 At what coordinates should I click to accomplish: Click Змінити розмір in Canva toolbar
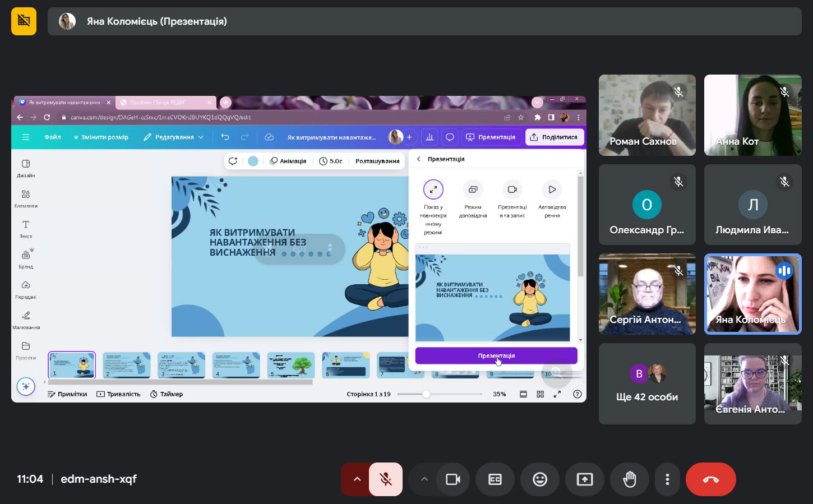101,137
